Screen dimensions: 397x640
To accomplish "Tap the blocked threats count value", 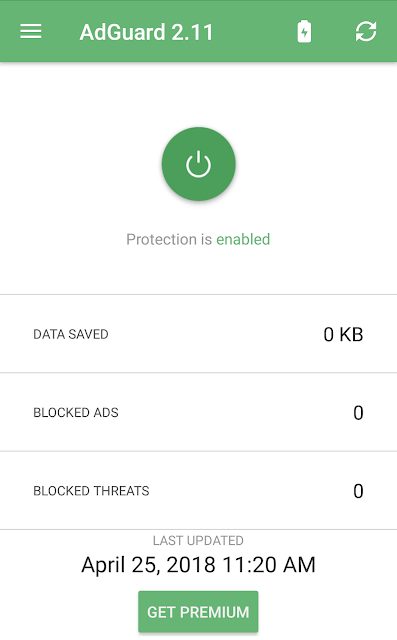I will 358,491.
